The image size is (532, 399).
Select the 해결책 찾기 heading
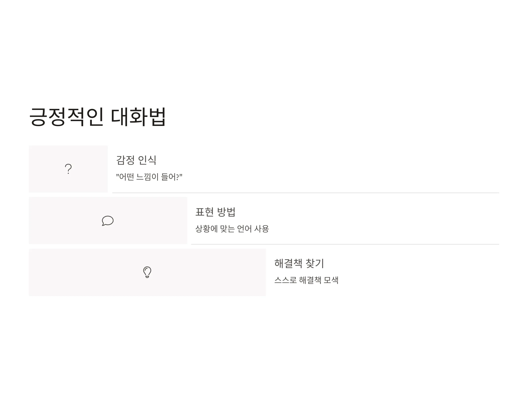coord(299,263)
